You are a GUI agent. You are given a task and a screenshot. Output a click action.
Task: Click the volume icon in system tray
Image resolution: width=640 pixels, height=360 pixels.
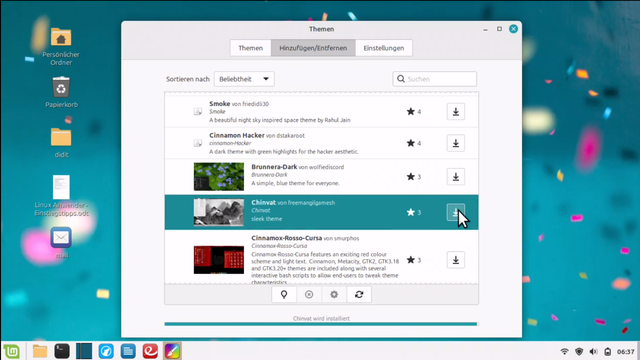[x=593, y=351]
